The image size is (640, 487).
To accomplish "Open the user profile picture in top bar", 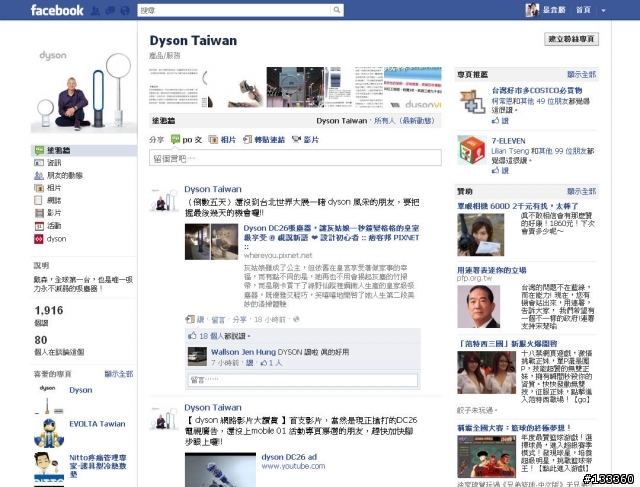I will coord(532,10).
